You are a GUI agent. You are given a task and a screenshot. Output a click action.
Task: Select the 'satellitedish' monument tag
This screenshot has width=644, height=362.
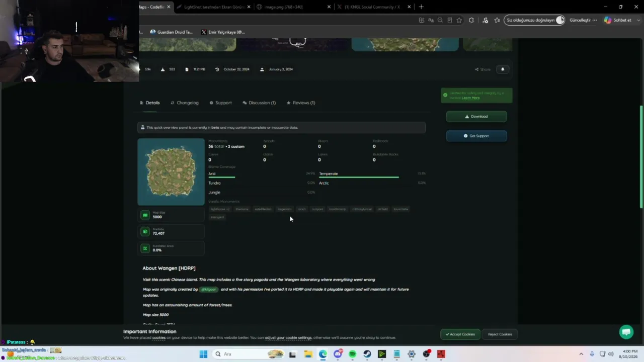263,209
